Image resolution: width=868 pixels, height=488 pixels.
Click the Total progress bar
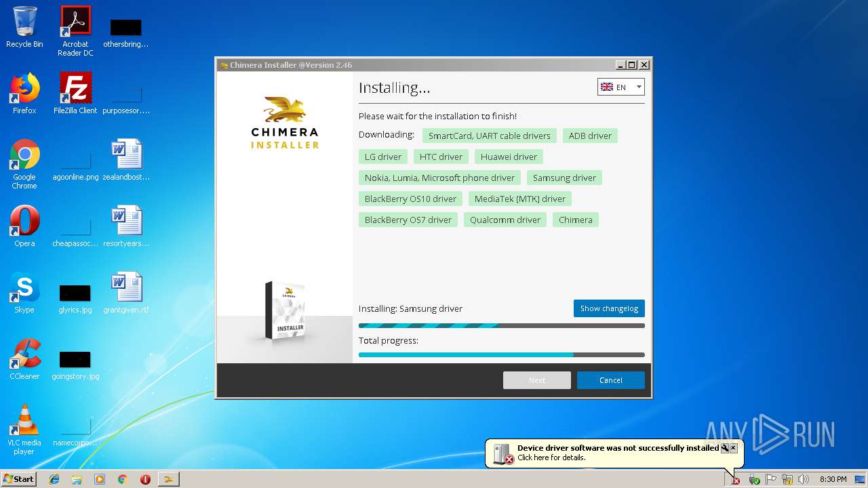[501, 354]
